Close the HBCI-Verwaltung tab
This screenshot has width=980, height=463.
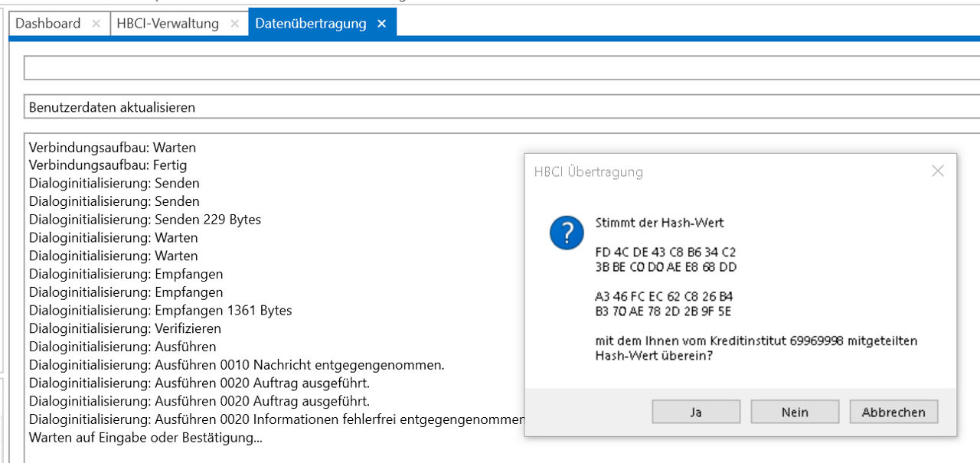(234, 24)
